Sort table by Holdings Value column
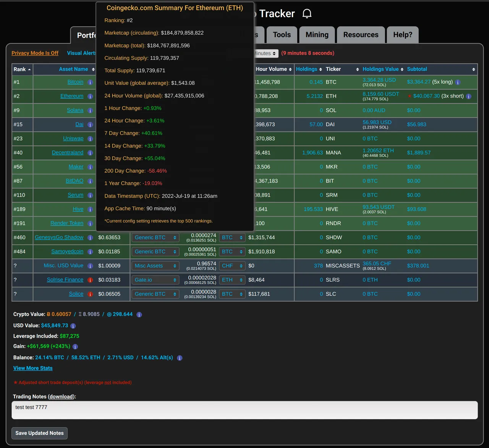The height and width of the screenshot is (448, 489). [x=383, y=69]
